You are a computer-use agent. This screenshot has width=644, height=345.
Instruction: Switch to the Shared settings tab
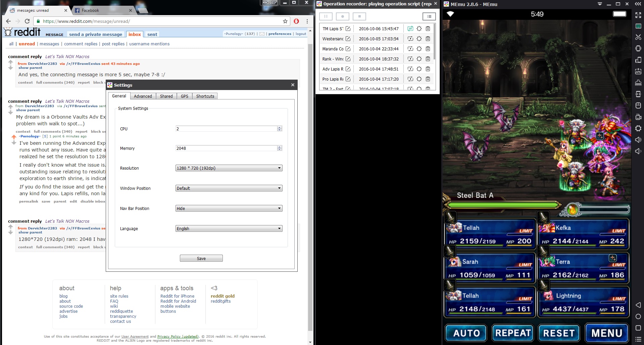pyautogui.click(x=166, y=96)
